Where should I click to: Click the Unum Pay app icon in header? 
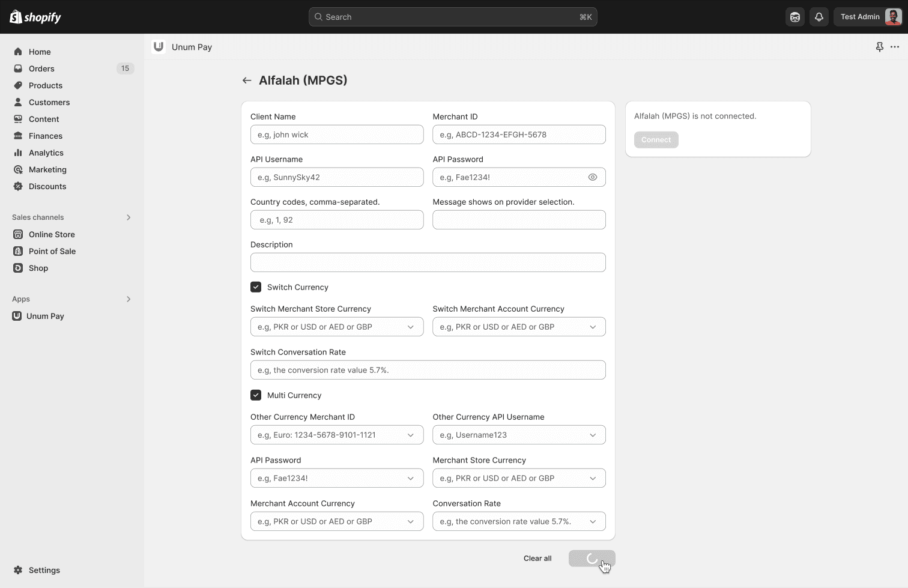click(159, 47)
